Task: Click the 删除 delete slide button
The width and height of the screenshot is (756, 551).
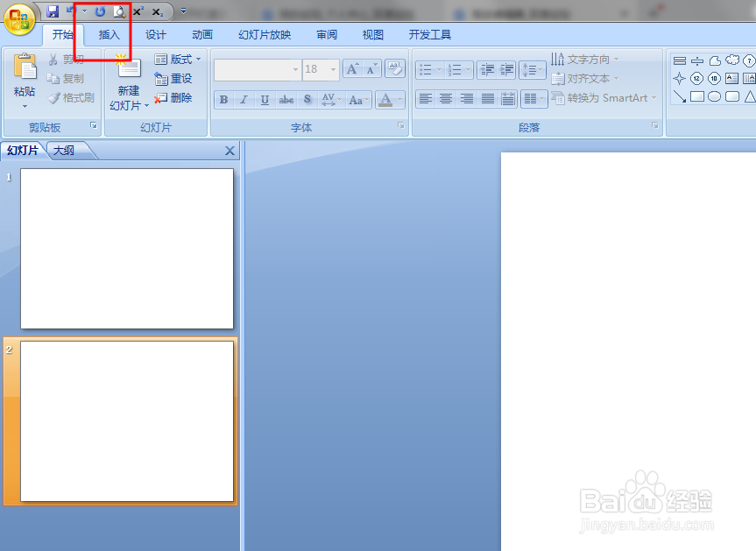Action: 173,98
